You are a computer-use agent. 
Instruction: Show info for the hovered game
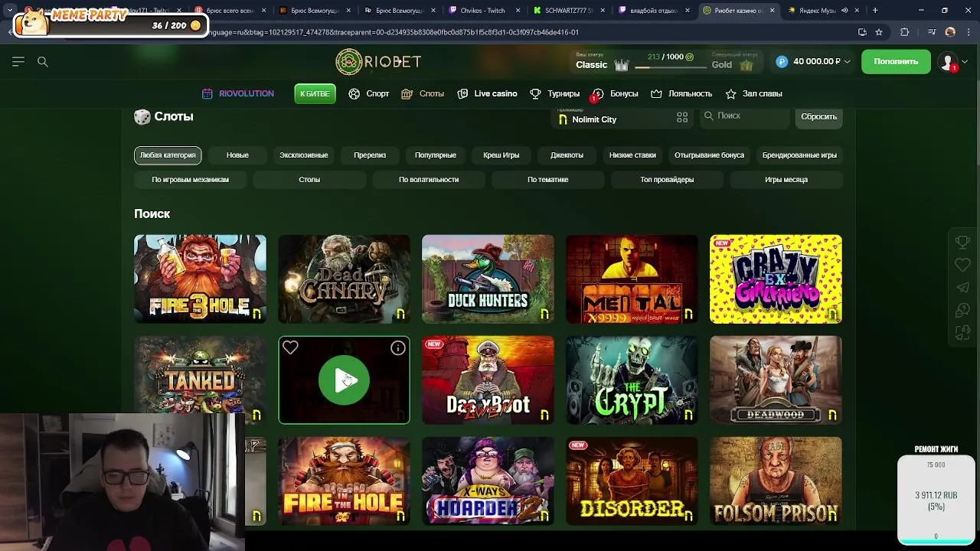[398, 348]
